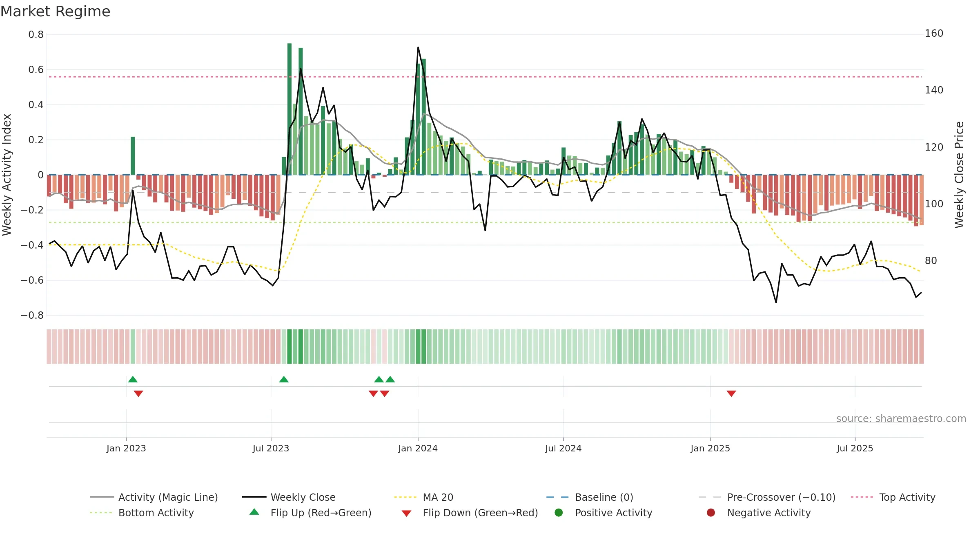980x551 pixels.
Task: Click the red down-triangle icon in the legend
Action: (x=406, y=513)
